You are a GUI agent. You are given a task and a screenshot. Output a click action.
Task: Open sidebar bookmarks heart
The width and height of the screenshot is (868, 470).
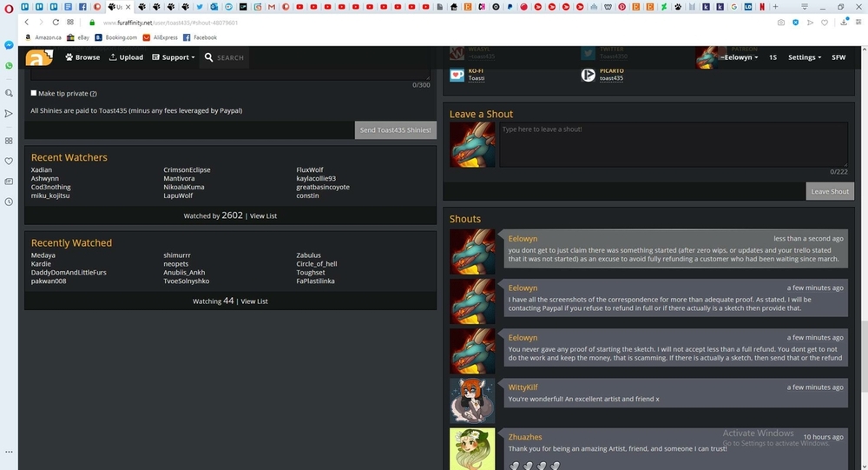(x=9, y=161)
